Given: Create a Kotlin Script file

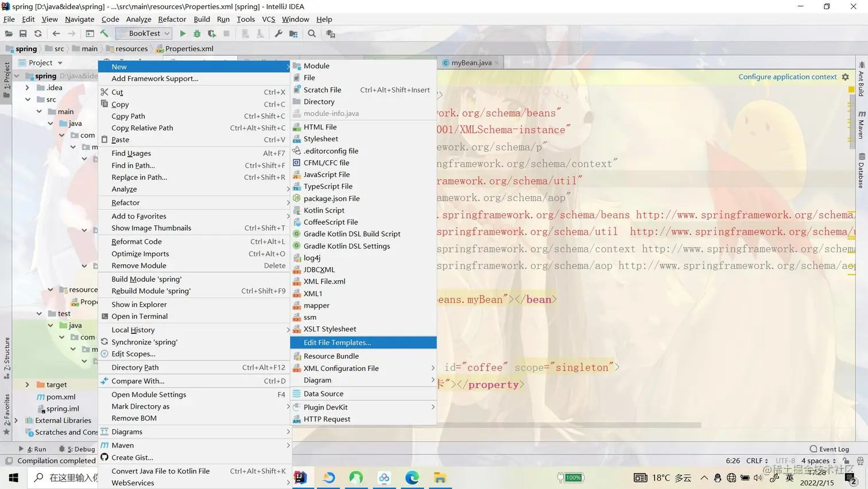Looking at the screenshot, I should [363, 210].
